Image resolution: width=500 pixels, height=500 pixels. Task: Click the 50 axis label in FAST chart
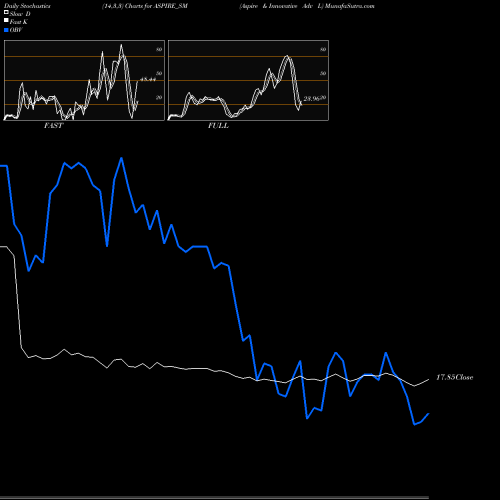(x=159, y=73)
